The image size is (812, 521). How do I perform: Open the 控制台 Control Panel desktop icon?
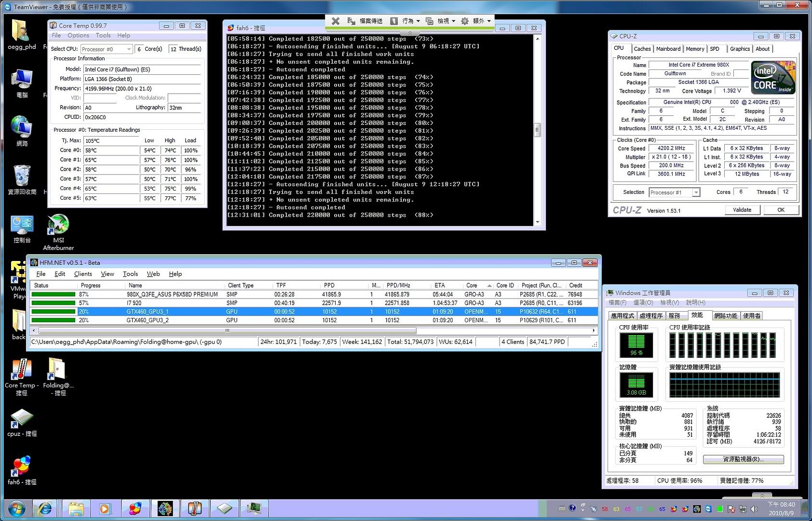point(22,229)
